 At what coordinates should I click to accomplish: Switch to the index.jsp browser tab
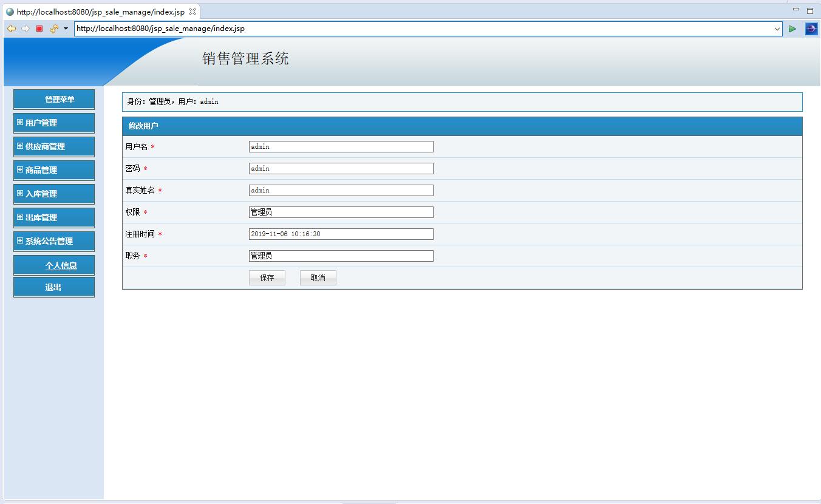pos(97,11)
